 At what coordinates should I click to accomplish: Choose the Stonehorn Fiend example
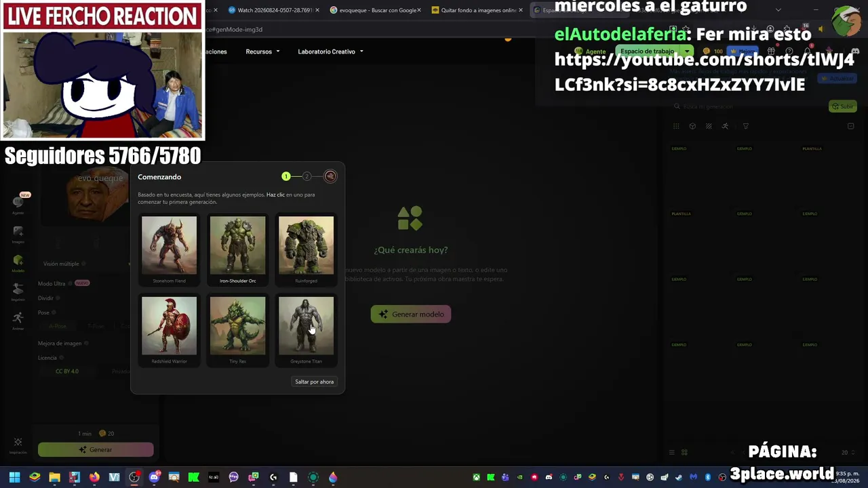[x=170, y=249]
